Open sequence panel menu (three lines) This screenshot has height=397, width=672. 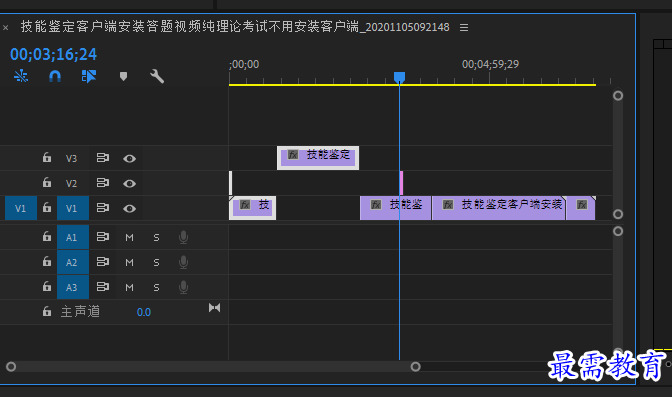(x=464, y=27)
